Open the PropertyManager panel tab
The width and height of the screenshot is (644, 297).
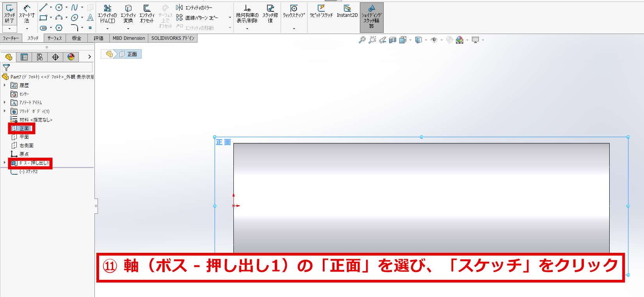[24, 57]
